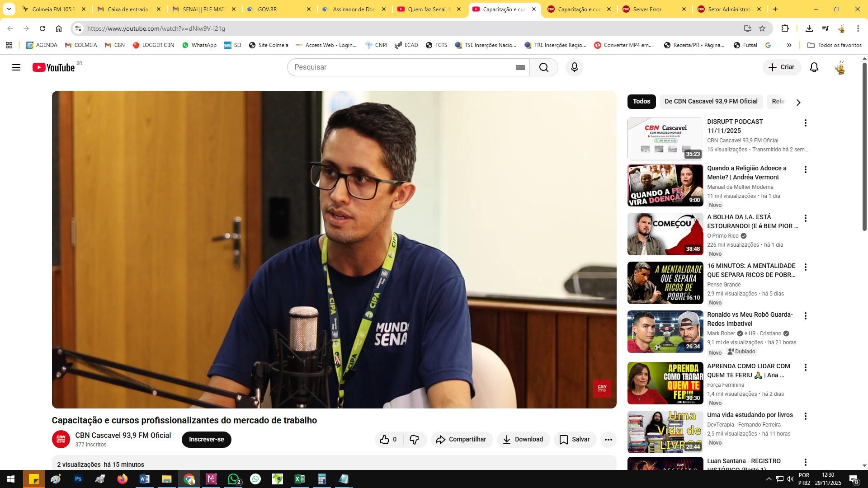Open the YouTube hamburger guide menu
The image size is (868, 488).
pos(16,67)
